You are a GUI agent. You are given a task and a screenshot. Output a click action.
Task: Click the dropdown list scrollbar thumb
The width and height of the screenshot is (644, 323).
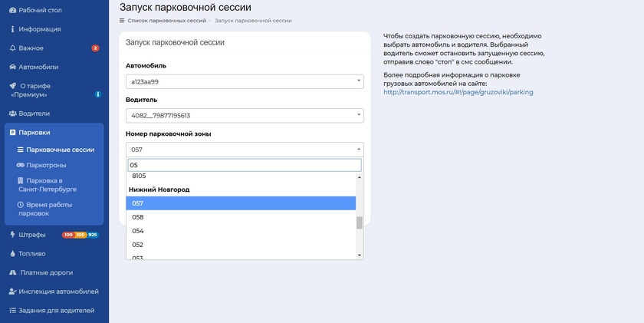tap(359, 222)
